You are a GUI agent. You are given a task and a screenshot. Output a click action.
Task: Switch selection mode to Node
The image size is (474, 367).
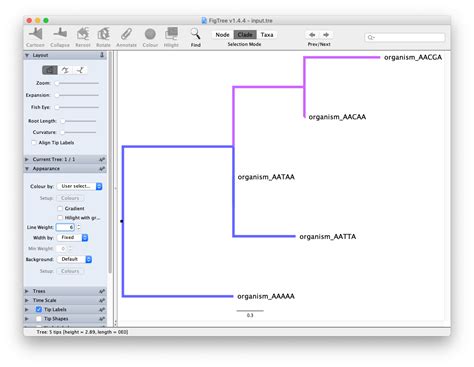pos(222,35)
